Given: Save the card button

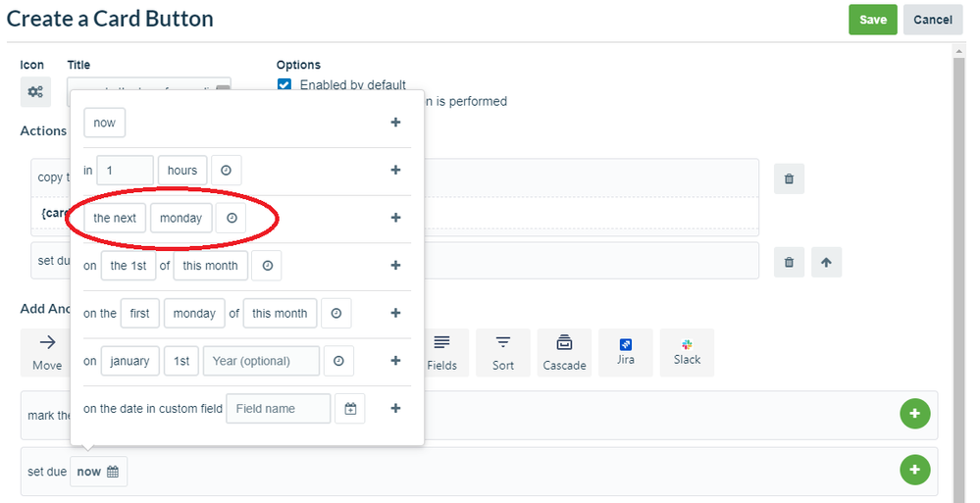Looking at the screenshot, I should [872, 20].
